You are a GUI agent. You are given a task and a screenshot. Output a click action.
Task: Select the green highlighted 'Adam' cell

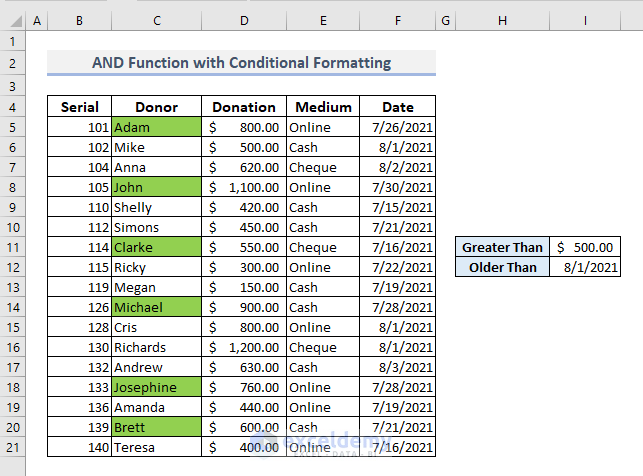pos(155,127)
